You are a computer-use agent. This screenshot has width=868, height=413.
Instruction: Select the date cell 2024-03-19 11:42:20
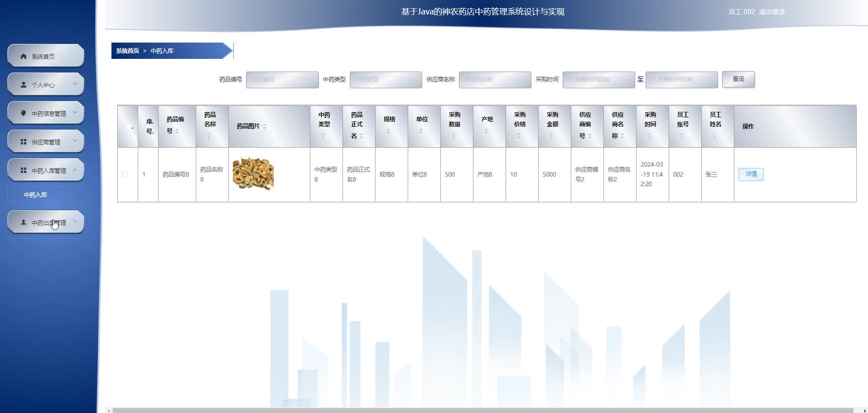[x=652, y=174]
